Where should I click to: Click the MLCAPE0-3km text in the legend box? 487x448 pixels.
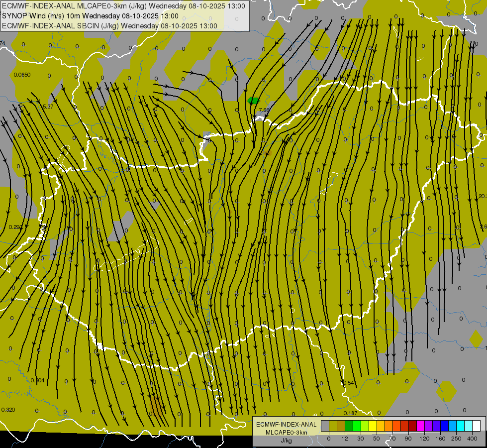click(x=287, y=433)
